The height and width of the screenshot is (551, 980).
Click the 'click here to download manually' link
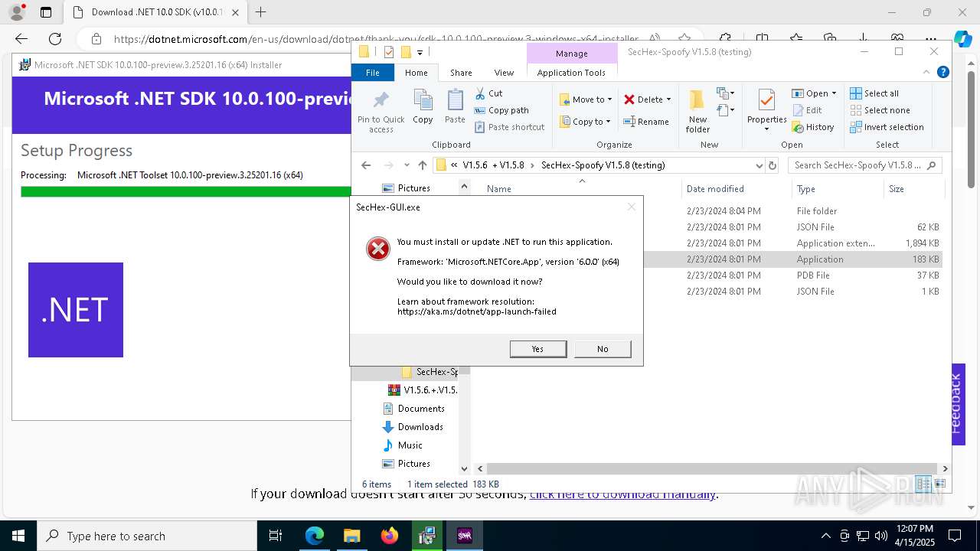(622, 494)
